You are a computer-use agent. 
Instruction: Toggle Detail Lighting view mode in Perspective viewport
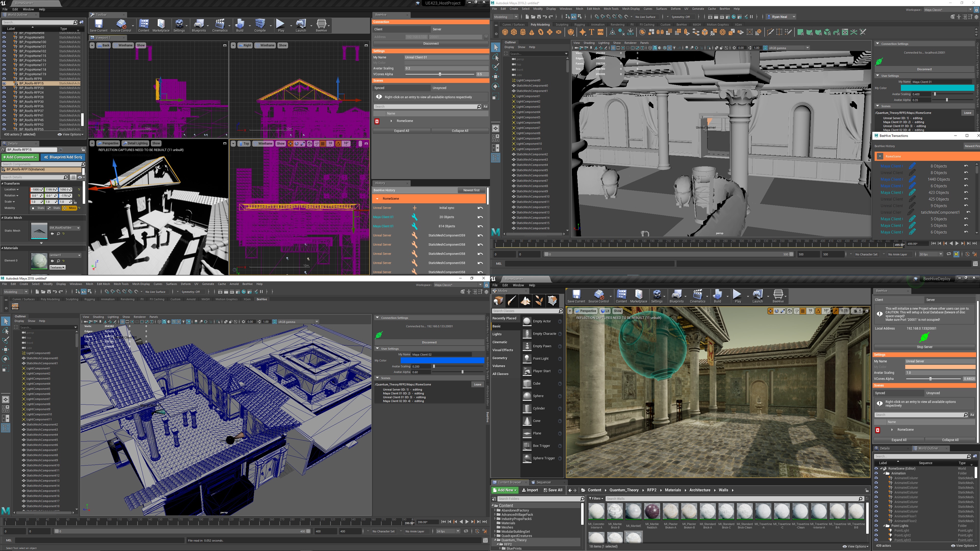(135, 143)
